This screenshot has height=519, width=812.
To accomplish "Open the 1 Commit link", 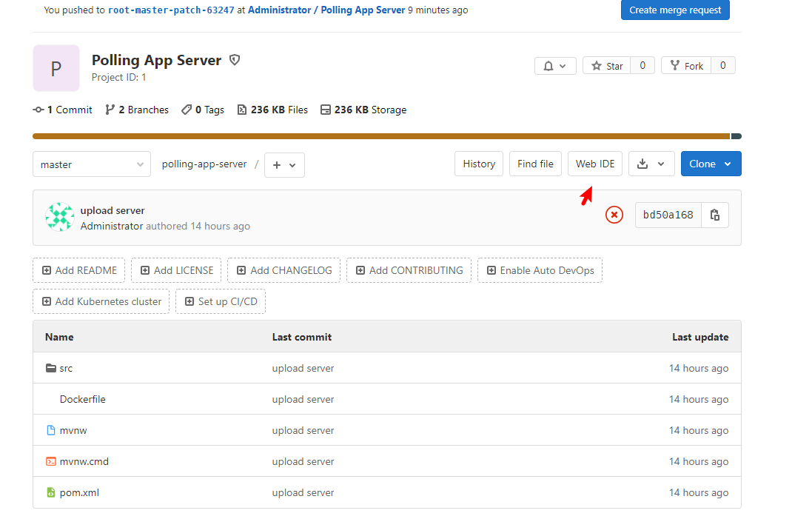I will coord(62,110).
